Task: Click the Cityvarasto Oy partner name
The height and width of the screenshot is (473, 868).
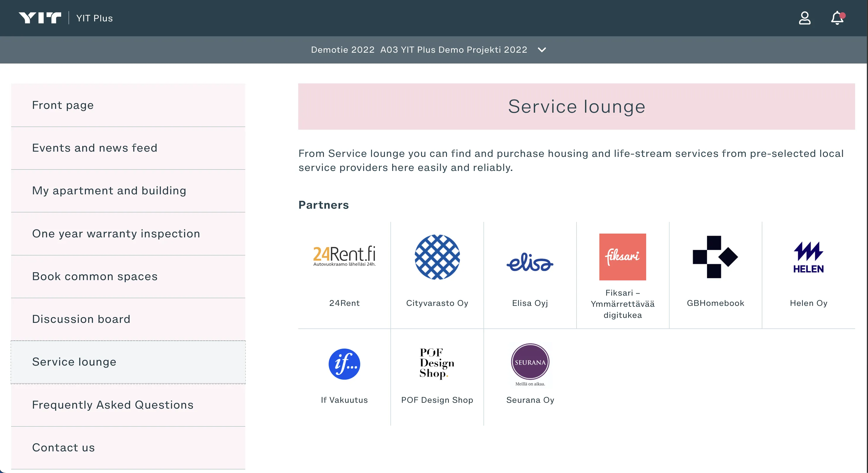Action: click(x=437, y=303)
